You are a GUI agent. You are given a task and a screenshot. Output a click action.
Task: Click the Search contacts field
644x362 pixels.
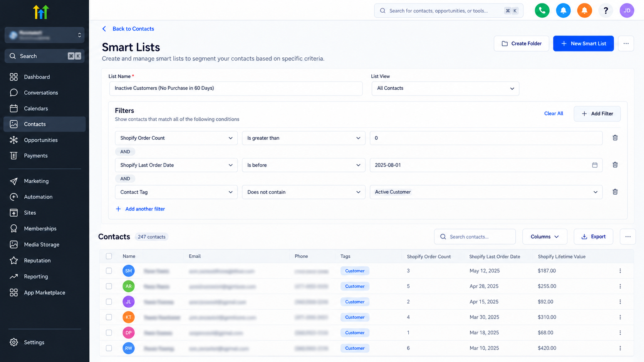[x=475, y=237]
